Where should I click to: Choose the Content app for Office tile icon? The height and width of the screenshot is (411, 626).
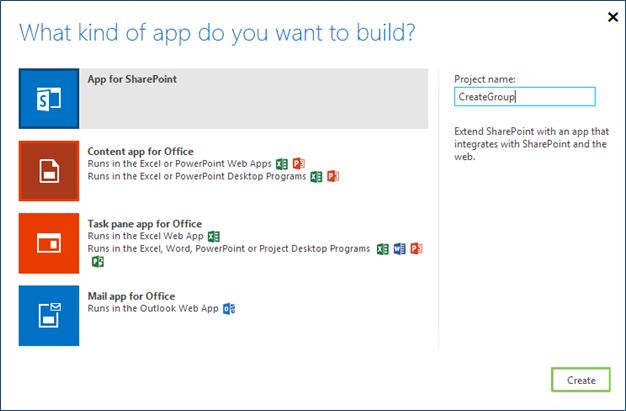pyautogui.click(x=49, y=171)
